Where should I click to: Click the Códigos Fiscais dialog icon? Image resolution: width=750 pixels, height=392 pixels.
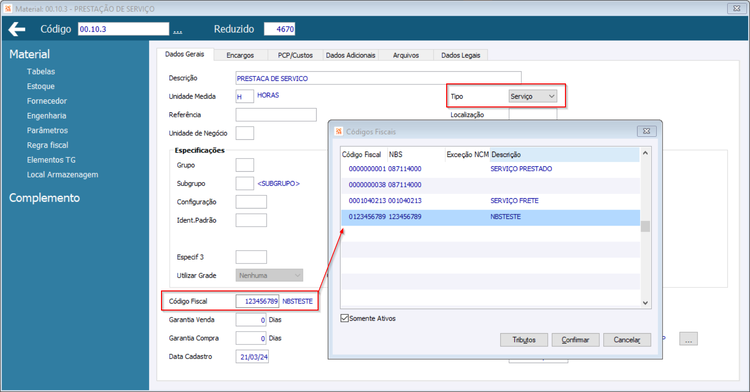tap(339, 131)
